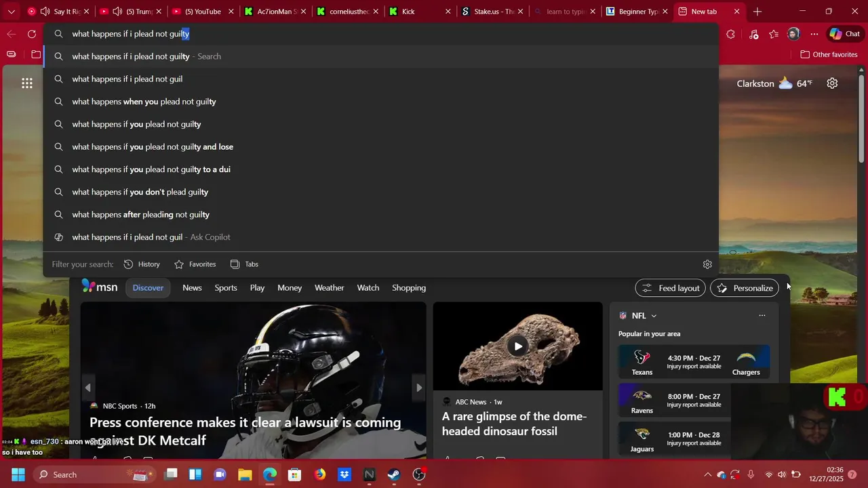
Task: Open the News feed tab
Action: pos(192,288)
